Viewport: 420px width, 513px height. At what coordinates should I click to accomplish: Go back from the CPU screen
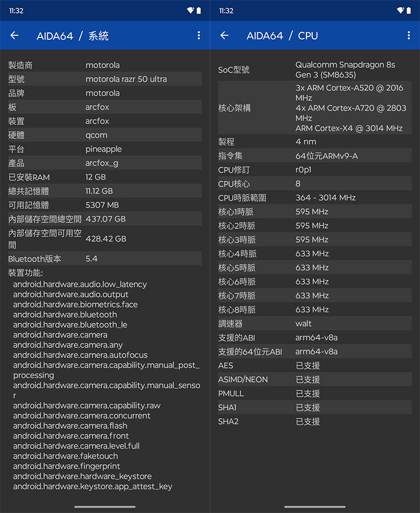pyautogui.click(x=224, y=35)
